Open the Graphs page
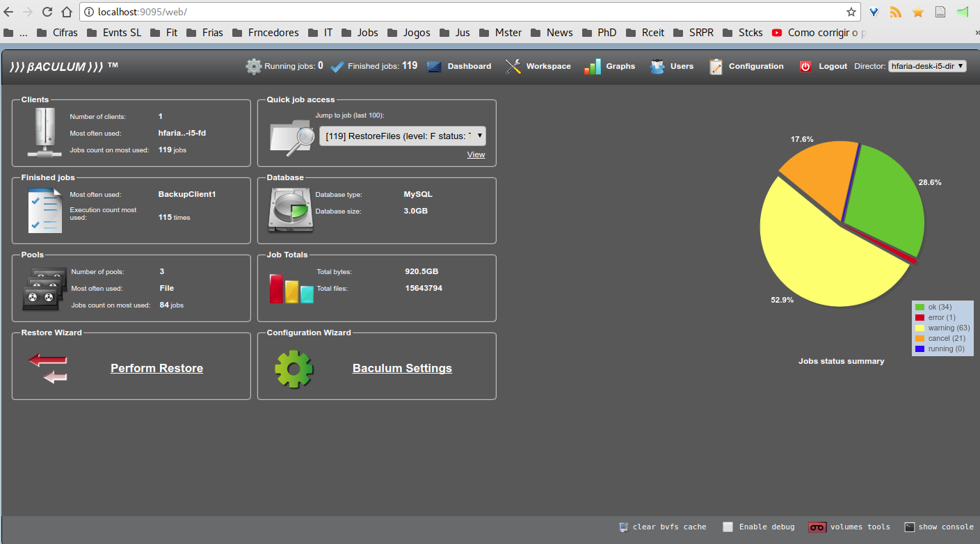The width and height of the screenshot is (980, 544). tap(620, 66)
